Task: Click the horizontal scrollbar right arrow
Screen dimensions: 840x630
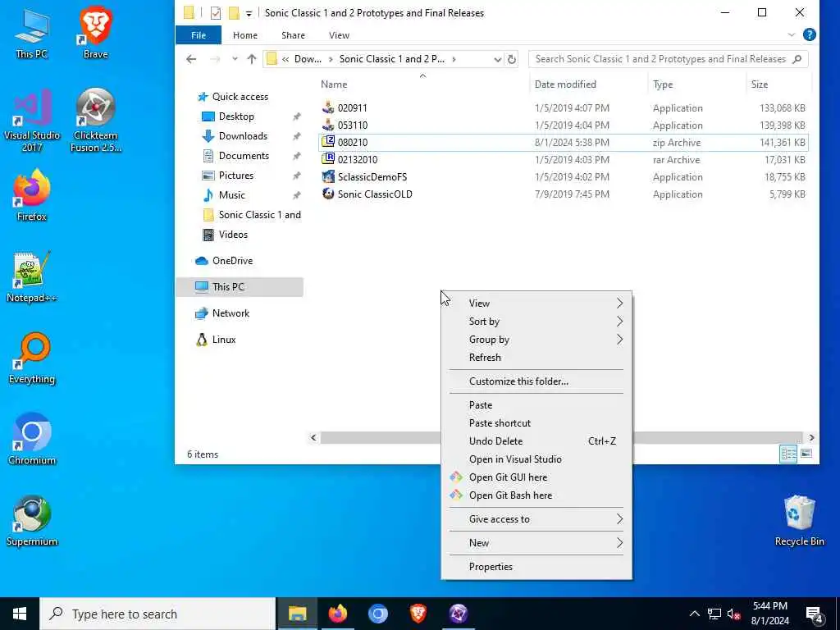Action: tap(811, 438)
